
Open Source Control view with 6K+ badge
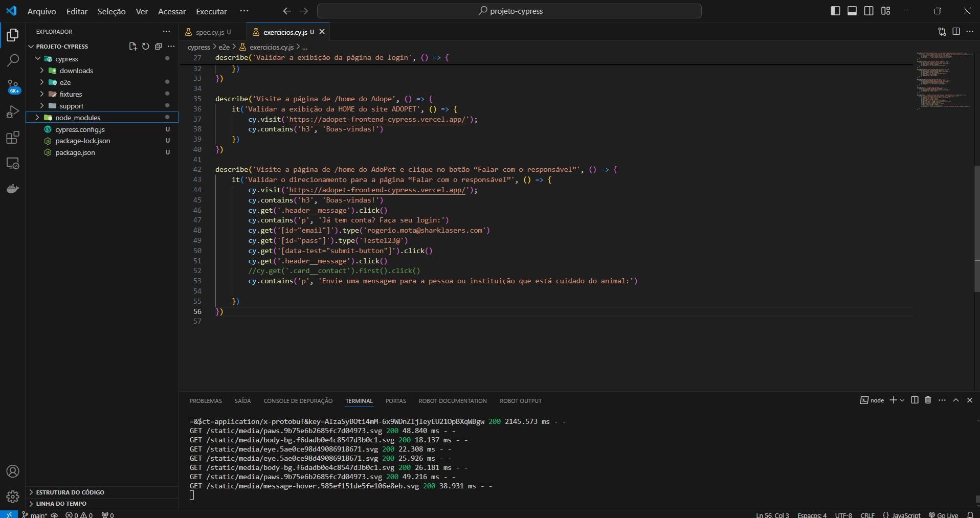point(13,86)
